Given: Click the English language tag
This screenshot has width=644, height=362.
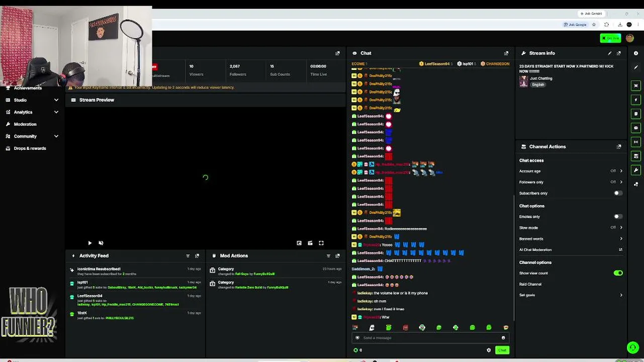Looking at the screenshot, I should click(x=538, y=85).
